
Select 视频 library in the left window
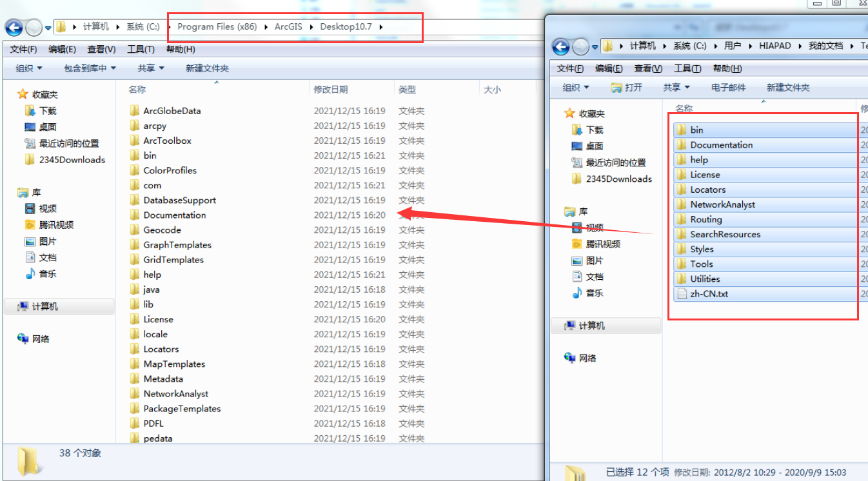(x=41, y=208)
